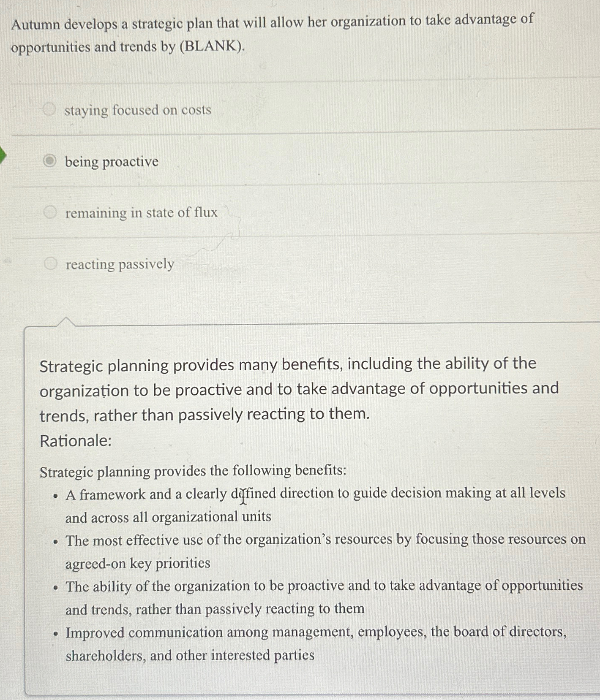Click the empty circle next to 'reacting passively'
This screenshot has height=700, width=600.
52,264
